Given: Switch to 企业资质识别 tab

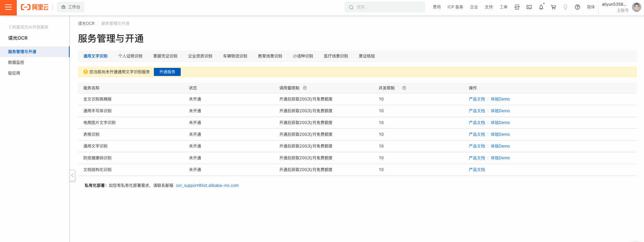Looking at the screenshot, I should [x=200, y=56].
